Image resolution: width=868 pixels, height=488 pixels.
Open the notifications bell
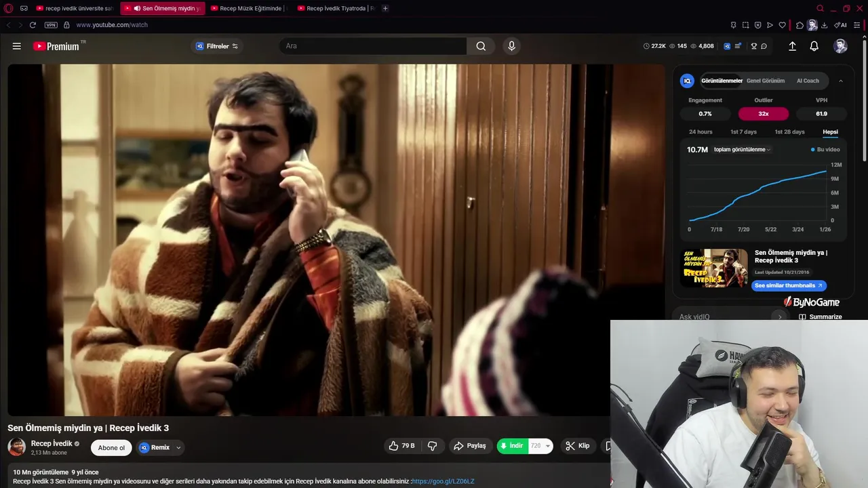814,46
